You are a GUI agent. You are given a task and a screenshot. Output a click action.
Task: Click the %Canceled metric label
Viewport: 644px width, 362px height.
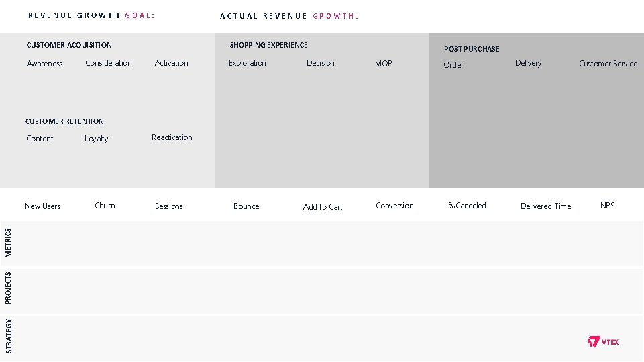point(467,206)
